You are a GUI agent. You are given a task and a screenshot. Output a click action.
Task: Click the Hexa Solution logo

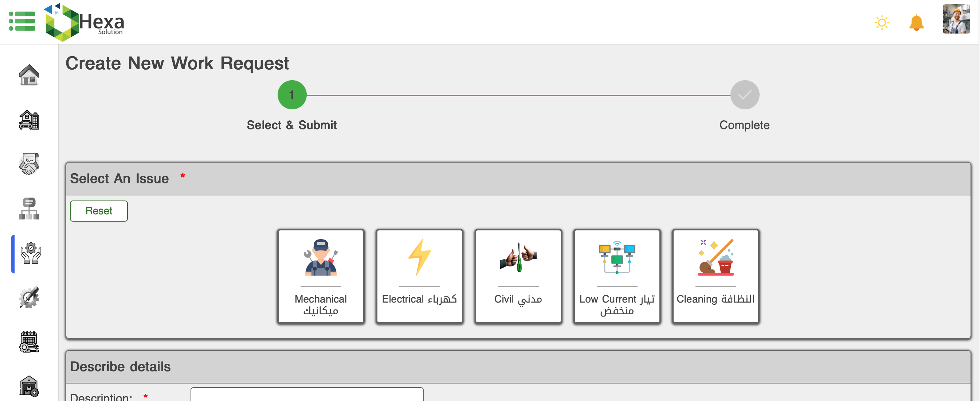click(x=85, y=22)
